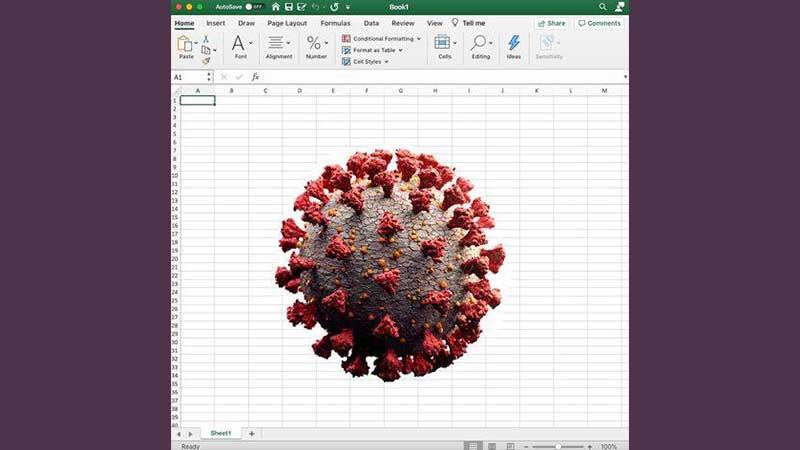This screenshot has height=450, width=800.
Task: Select cell A1
Action: coord(197,101)
